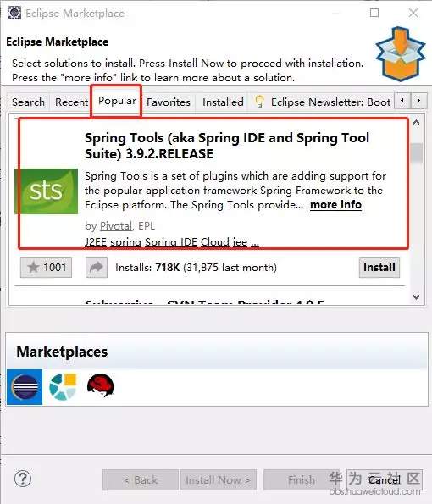Image resolution: width=432 pixels, height=504 pixels.
Task: Click the lightbulb Eclipse Newsletter icon
Action: [x=259, y=102]
